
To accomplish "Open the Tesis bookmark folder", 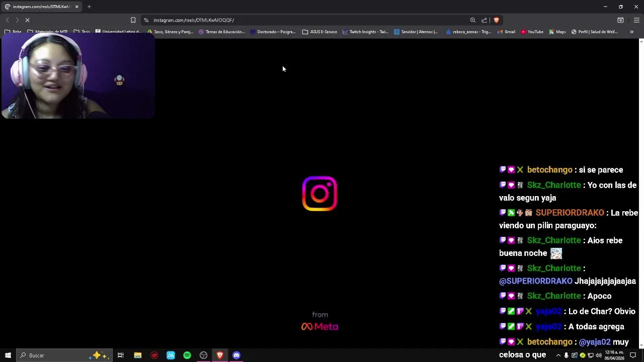I will (x=82, y=32).
